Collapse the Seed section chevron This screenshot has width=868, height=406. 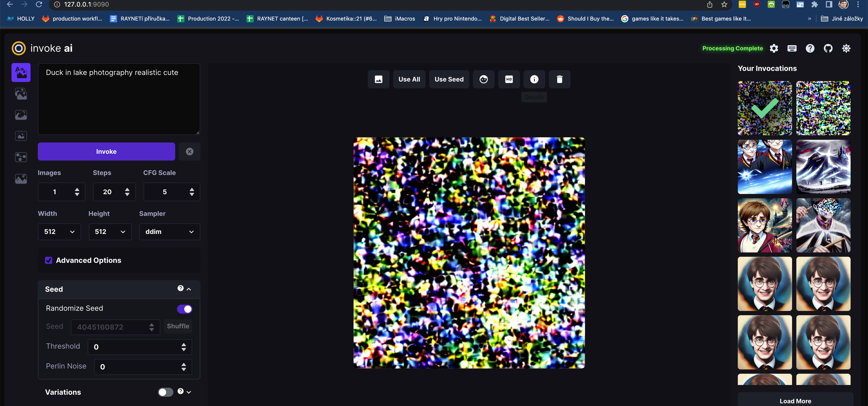tap(189, 289)
